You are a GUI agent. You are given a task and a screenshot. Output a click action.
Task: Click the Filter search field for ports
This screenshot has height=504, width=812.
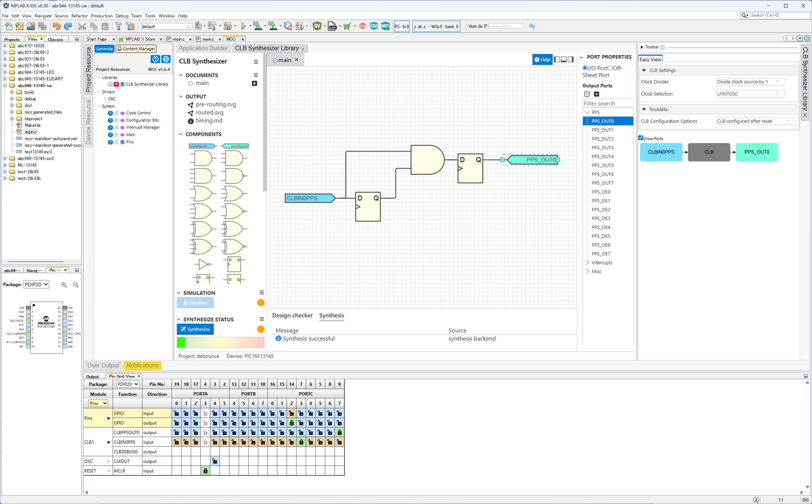pos(608,104)
